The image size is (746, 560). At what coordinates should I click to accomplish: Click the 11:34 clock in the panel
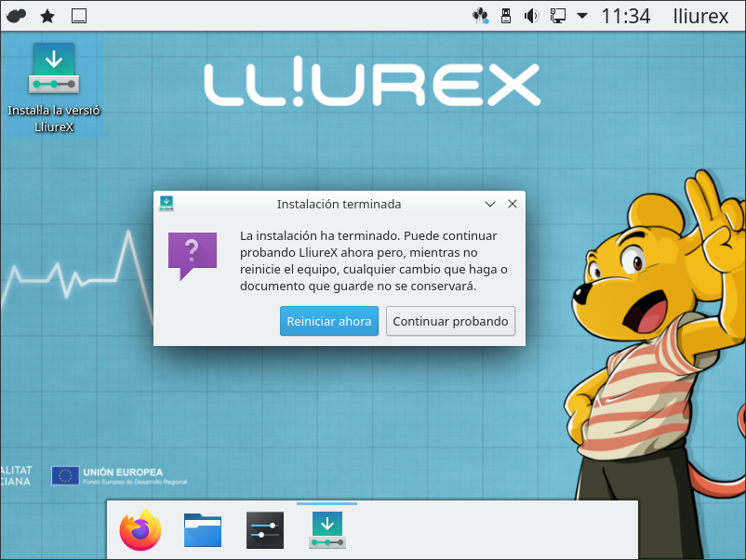tap(625, 16)
